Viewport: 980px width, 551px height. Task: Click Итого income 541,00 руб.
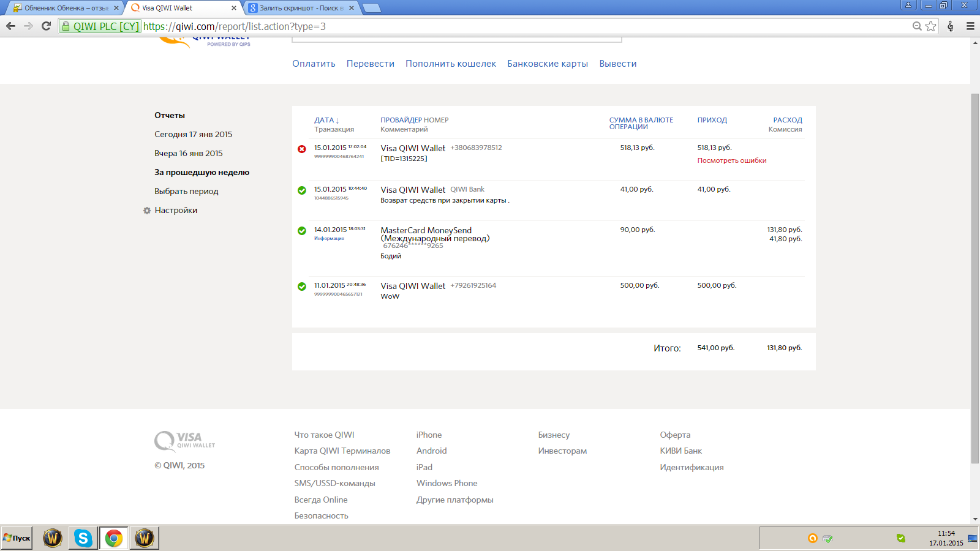click(x=715, y=348)
